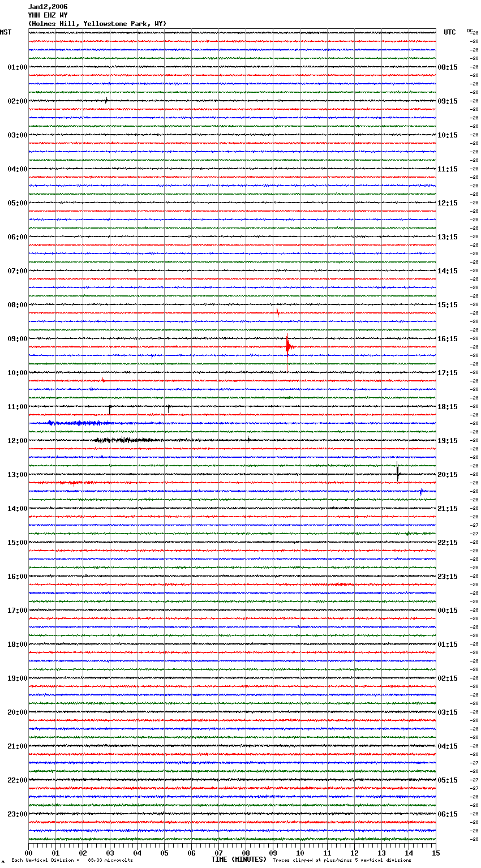Select the 16:00 MST time label

pos(17,577)
